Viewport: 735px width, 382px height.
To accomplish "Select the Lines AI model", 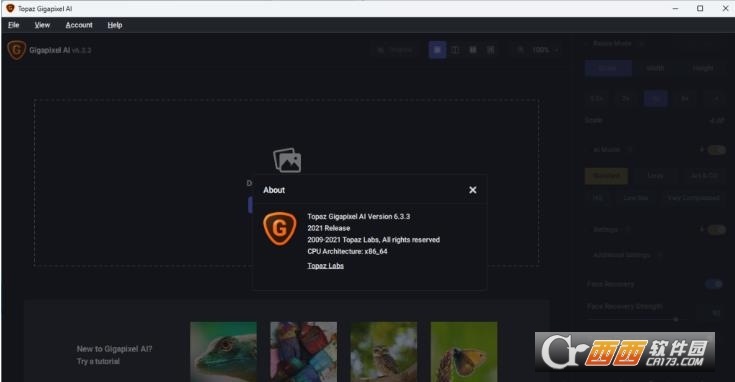I will [x=655, y=176].
